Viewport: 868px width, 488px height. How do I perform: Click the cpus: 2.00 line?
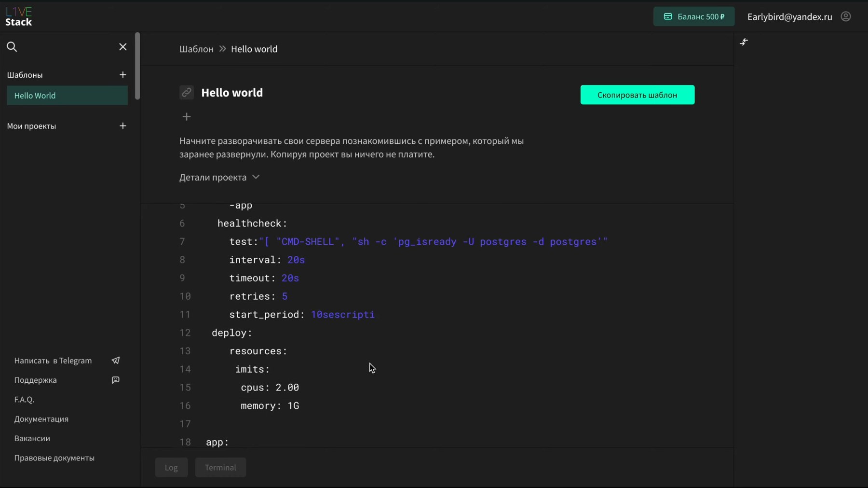270,387
